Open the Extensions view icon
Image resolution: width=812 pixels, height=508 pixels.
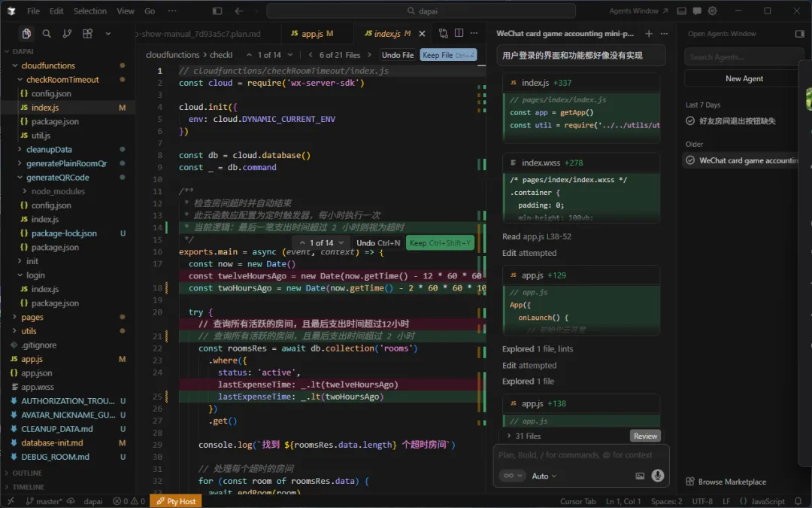pyautogui.click(x=87, y=34)
